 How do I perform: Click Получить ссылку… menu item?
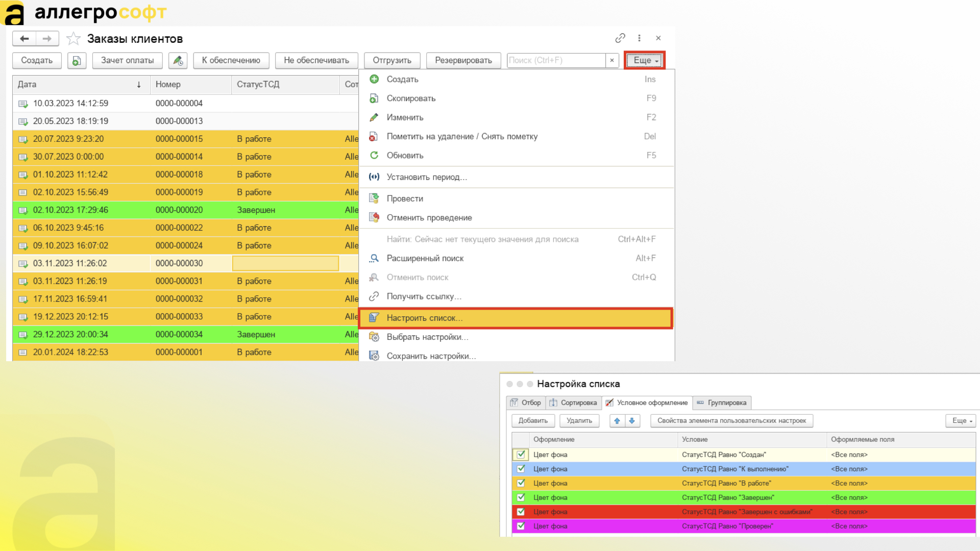click(x=516, y=296)
